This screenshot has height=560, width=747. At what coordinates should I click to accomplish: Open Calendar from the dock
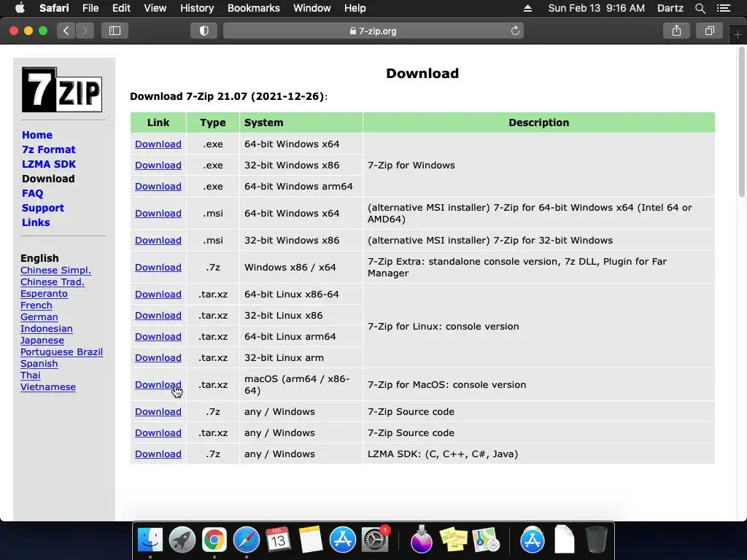pos(278,540)
